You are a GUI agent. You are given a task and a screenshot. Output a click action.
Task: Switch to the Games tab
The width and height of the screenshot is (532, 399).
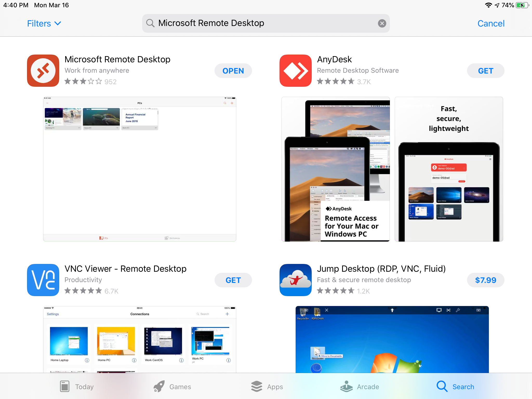pos(172,387)
